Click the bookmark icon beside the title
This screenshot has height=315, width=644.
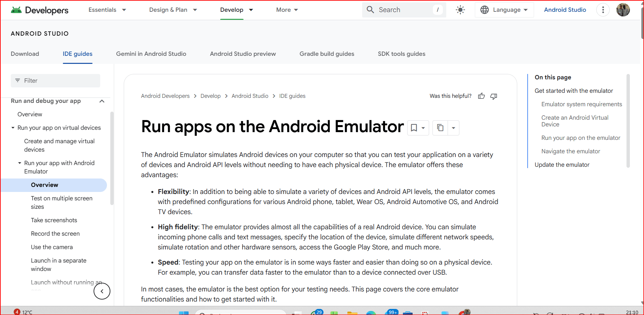coord(414,128)
